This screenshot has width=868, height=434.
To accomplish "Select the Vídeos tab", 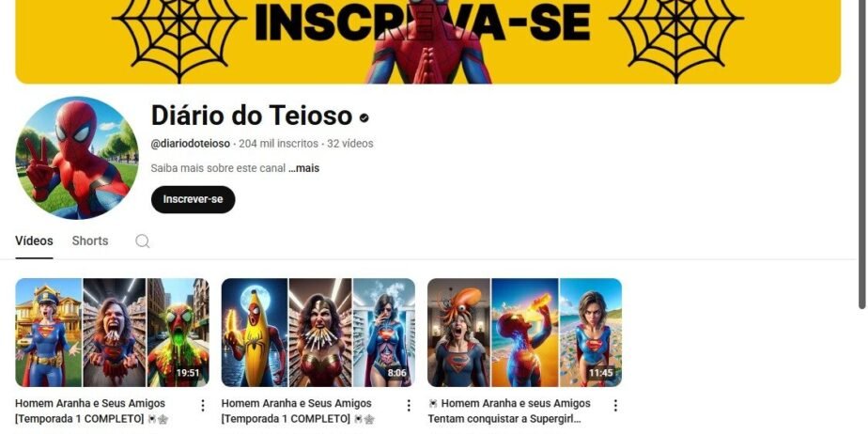I will pos(35,240).
